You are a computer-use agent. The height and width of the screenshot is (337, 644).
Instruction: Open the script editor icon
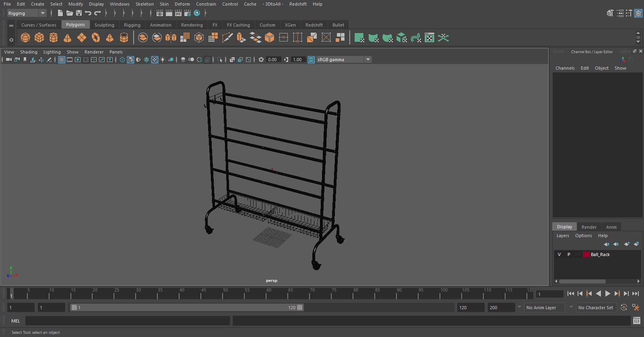click(x=637, y=321)
